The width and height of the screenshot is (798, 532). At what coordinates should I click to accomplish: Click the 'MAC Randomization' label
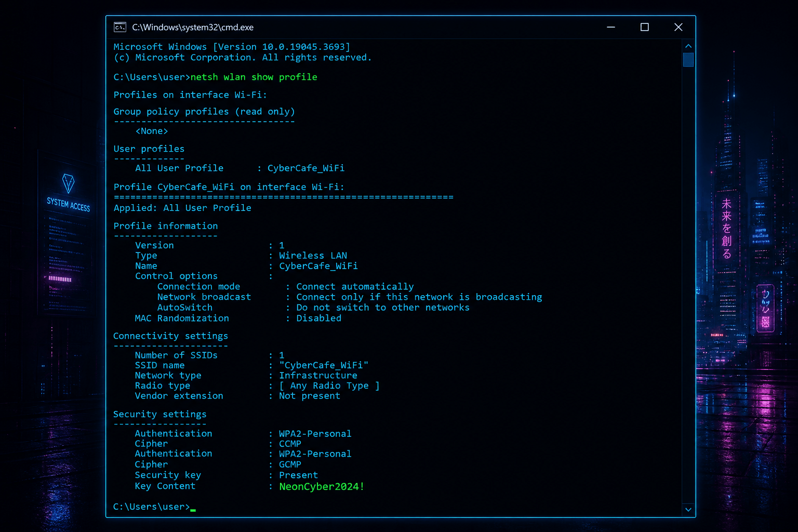point(182,318)
